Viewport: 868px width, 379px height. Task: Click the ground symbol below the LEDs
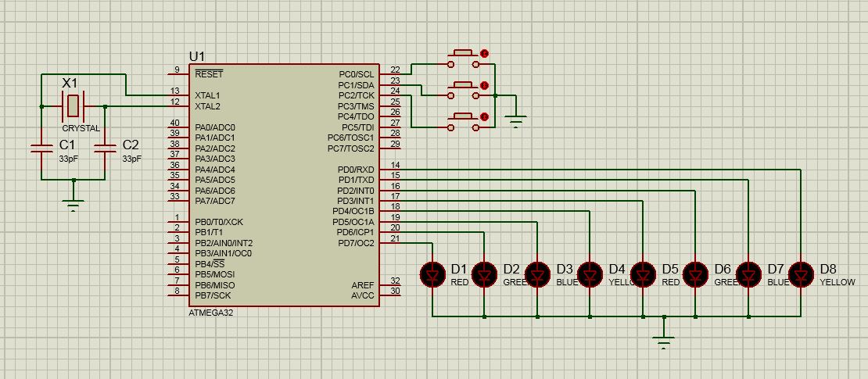tap(664, 338)
